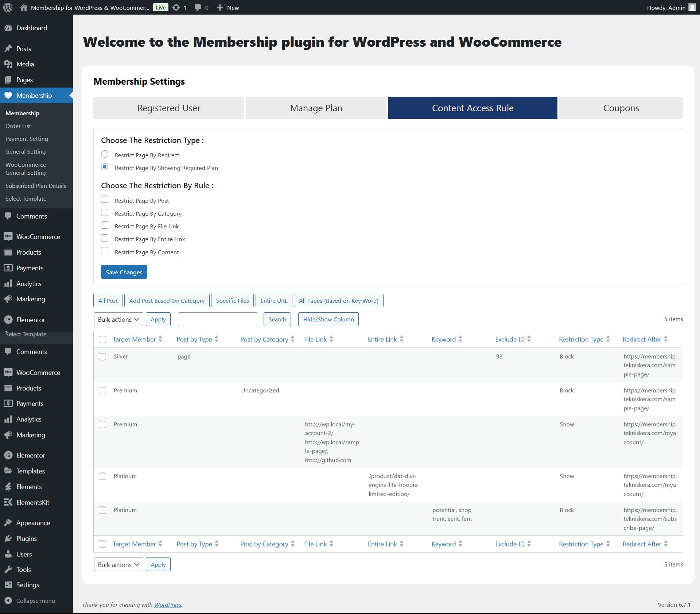Open the Dashboard sidebar icon
The width and height of the screenshot is (700, 614).
8,28
